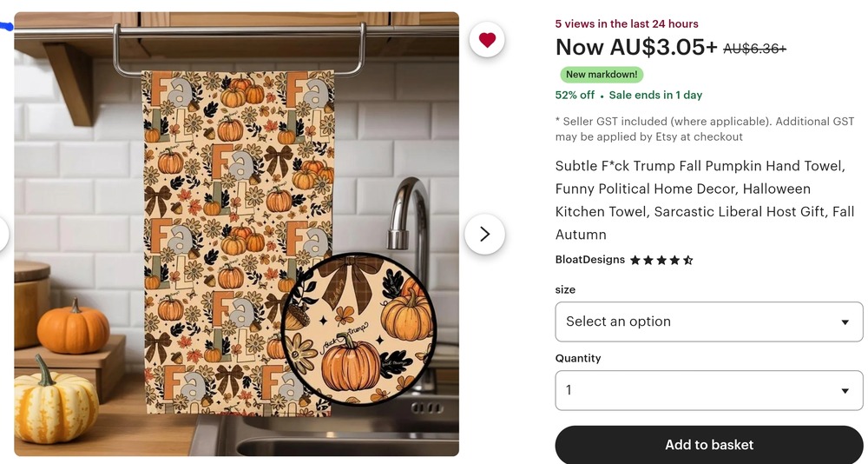This screenshot has width=868, height=464.
Task: Click the caret arrow in the size box
Action: [845, 322]
